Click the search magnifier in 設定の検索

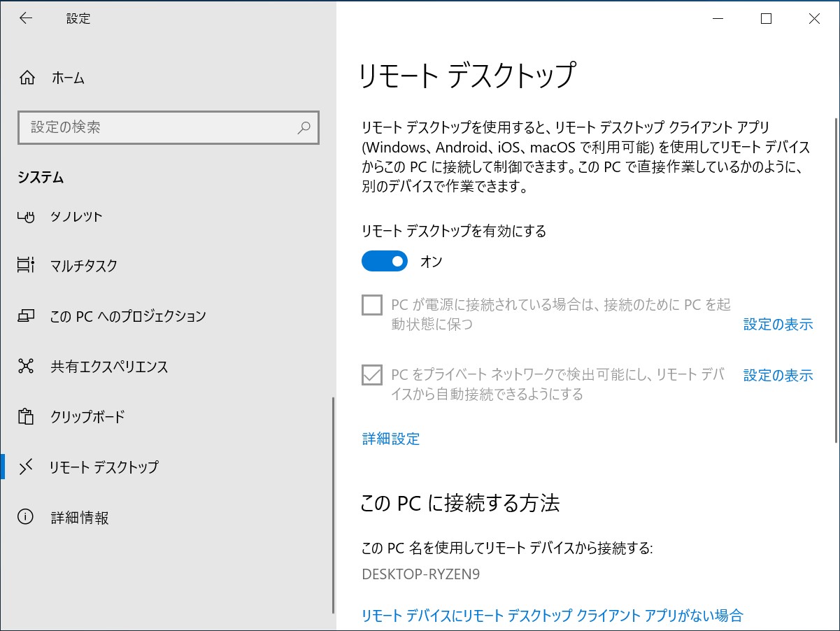click(304, 128)
